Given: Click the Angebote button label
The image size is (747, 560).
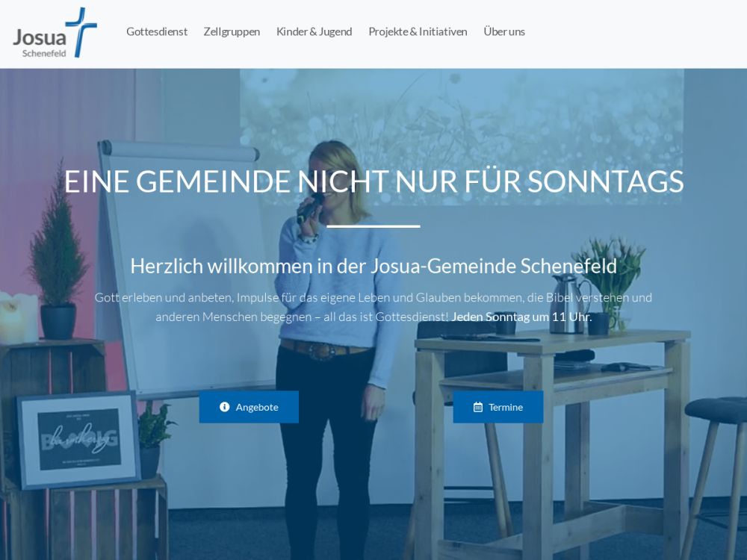Looking at the screenshot, I should [x=257, y=407].
